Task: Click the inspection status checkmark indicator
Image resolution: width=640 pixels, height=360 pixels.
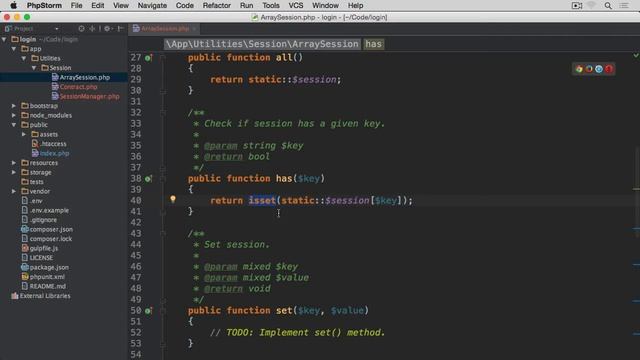Action: point(636,55)
